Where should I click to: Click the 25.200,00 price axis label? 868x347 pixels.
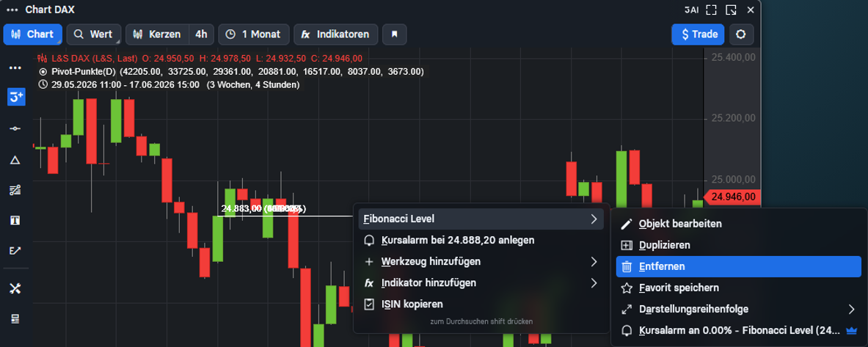click(x=733, y=118)
